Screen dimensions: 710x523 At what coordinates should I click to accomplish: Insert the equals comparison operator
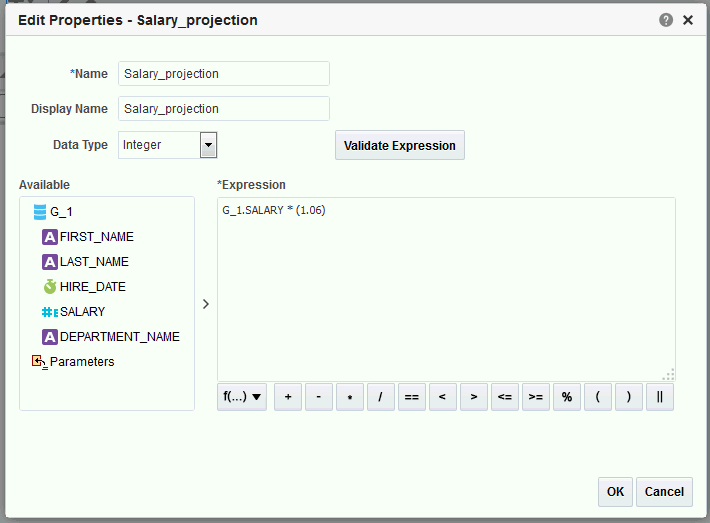(x=412, y=397)
